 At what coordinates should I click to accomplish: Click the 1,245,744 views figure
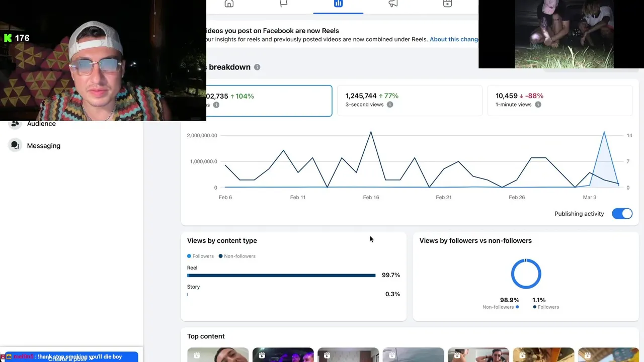coord(361,96)
